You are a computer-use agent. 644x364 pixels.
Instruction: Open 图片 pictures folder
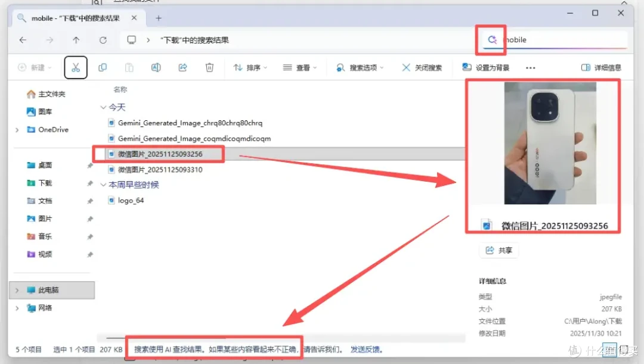pos(39,219)
